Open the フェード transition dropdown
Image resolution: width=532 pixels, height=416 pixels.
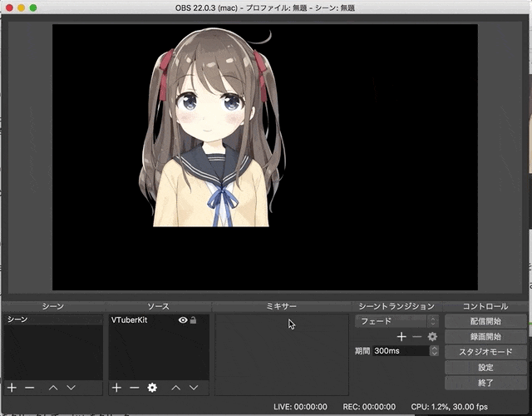click(x=397, y=321)
